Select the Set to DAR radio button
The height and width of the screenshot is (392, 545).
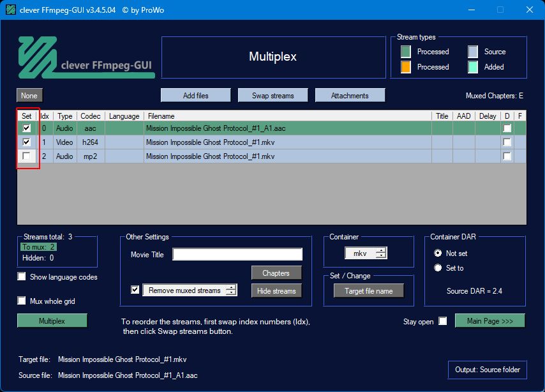[x=438, y=268]
